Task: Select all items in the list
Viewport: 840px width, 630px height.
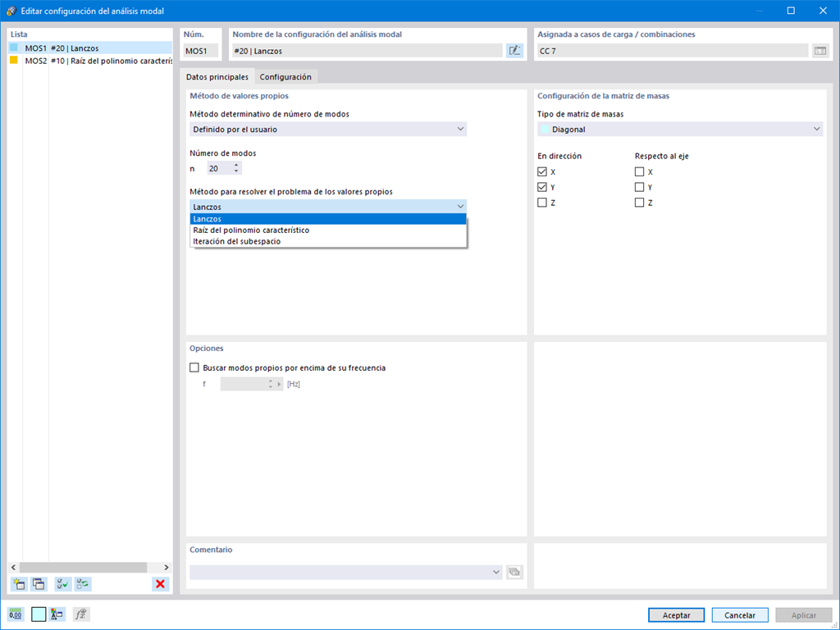Action: (x=62, y=583)
